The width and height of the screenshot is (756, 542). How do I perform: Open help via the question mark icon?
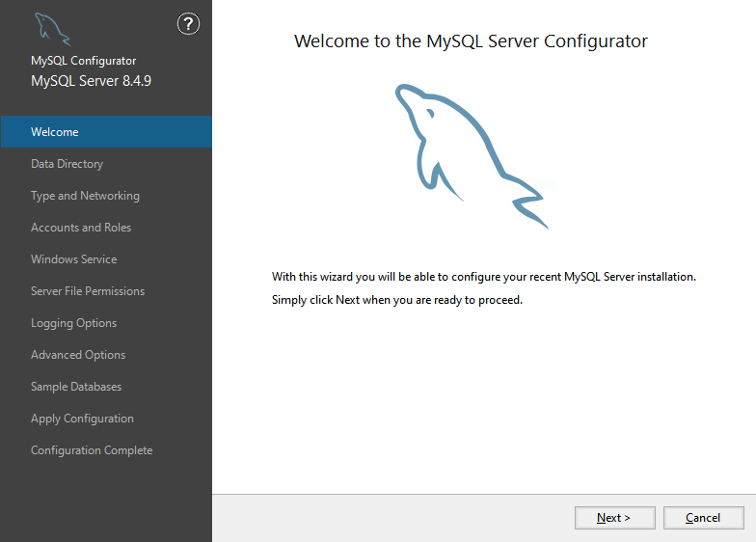[189, 25]
